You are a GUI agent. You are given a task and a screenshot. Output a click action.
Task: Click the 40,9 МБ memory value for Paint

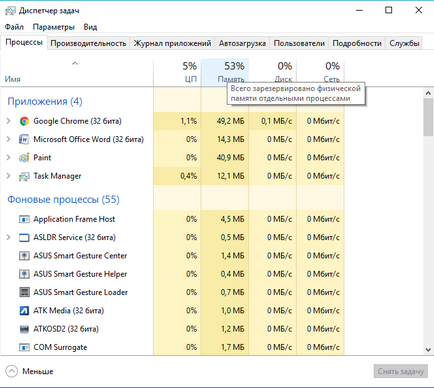231,158
